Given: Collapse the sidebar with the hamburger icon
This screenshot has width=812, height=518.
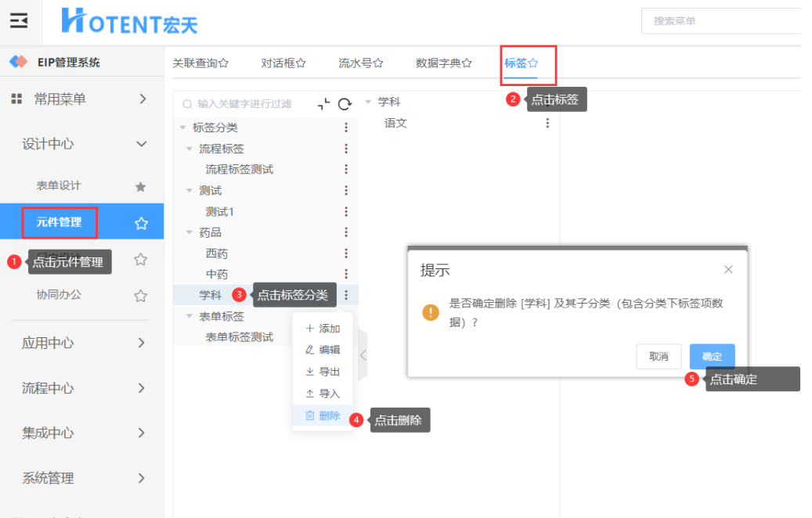Looking at the screenshot, I should click(x=19, y=20).
